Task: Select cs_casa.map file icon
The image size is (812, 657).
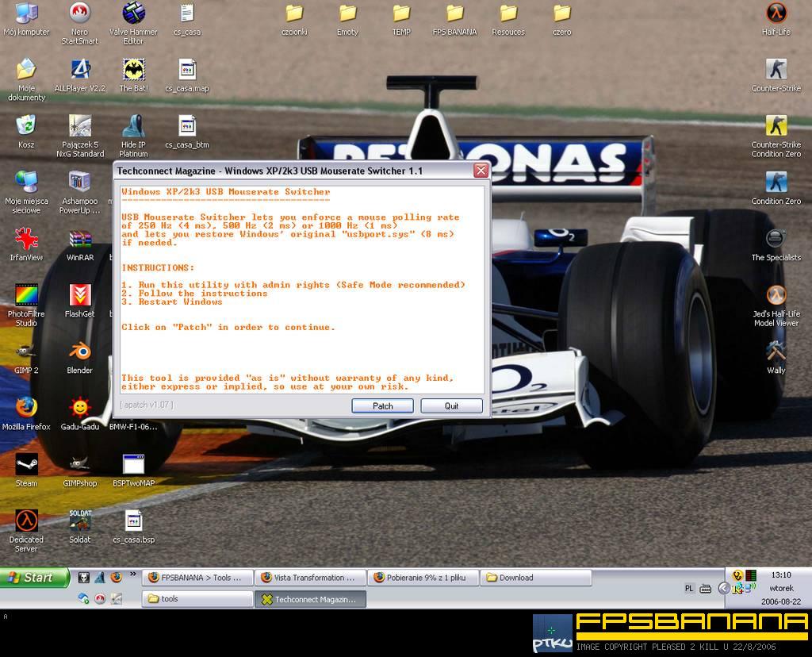Action: click(187, 75)
